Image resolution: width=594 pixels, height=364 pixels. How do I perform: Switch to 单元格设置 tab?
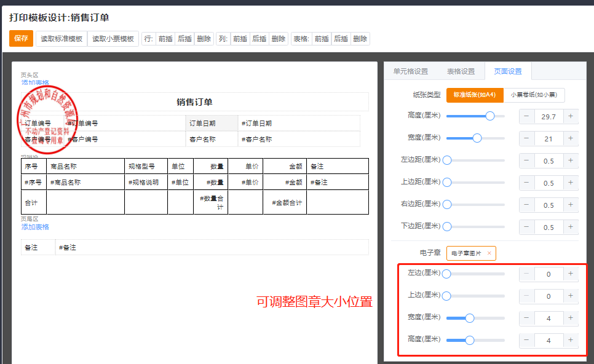coord(411,71)
